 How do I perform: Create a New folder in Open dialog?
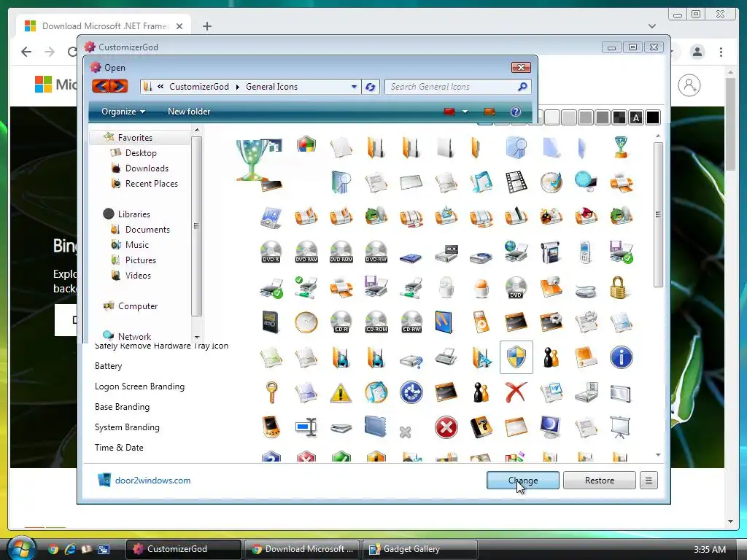pos(189,112)
